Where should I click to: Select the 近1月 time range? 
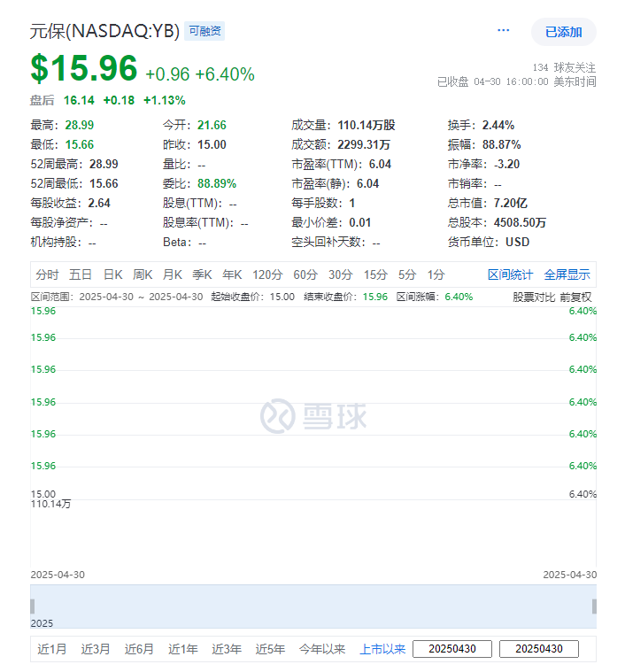pos(52,649)
